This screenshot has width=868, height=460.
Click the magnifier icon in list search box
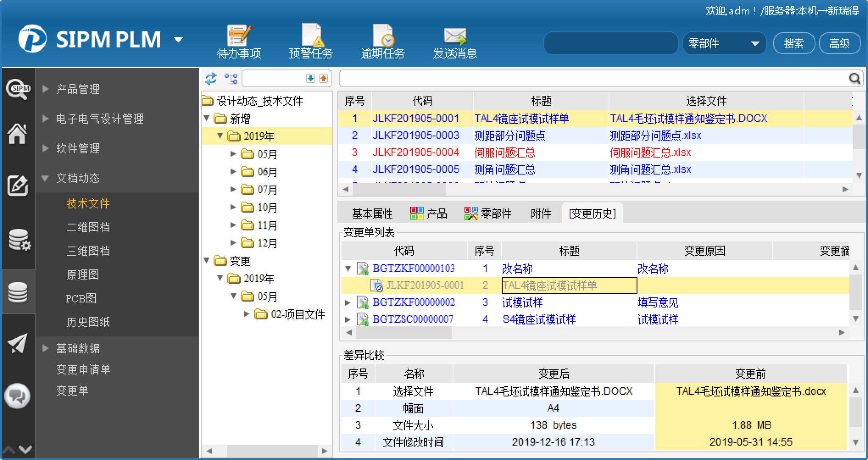tap(854, 78)
